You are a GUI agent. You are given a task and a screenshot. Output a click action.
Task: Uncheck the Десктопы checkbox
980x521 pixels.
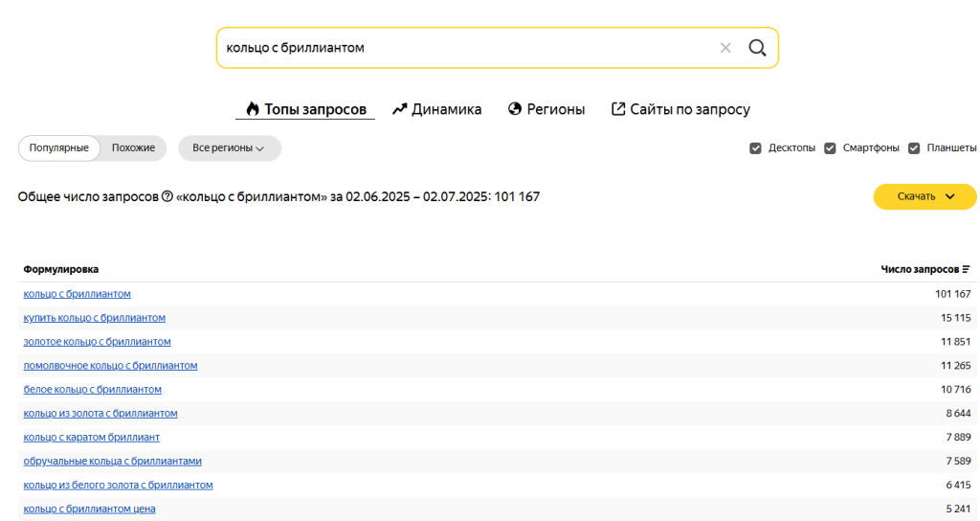pyautogui.click(x=755, y=148)
